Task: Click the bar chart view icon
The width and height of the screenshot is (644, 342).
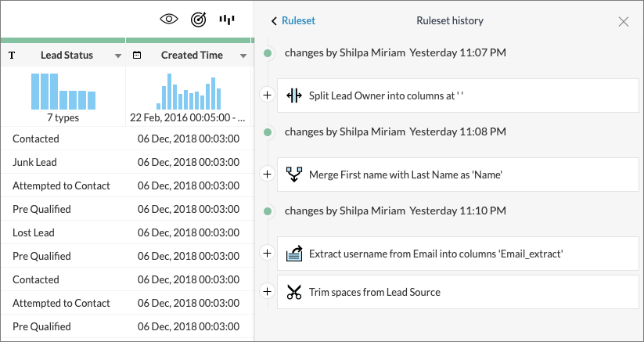Action: tap(227, 20)
